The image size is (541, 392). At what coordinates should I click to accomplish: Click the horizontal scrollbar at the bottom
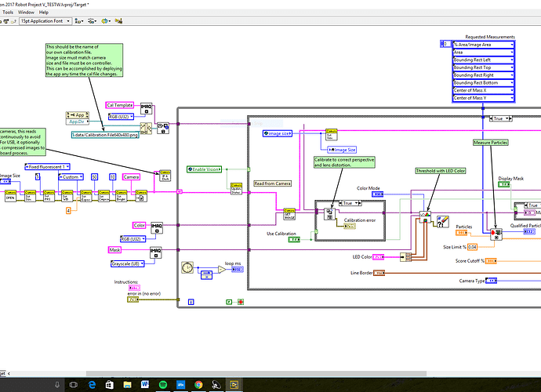coord(256,373)
